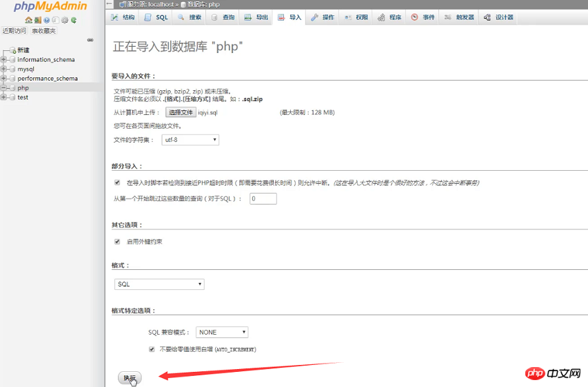Open the 触发器 (Triggers) tab
588x387 pixels.
point(459,17)
